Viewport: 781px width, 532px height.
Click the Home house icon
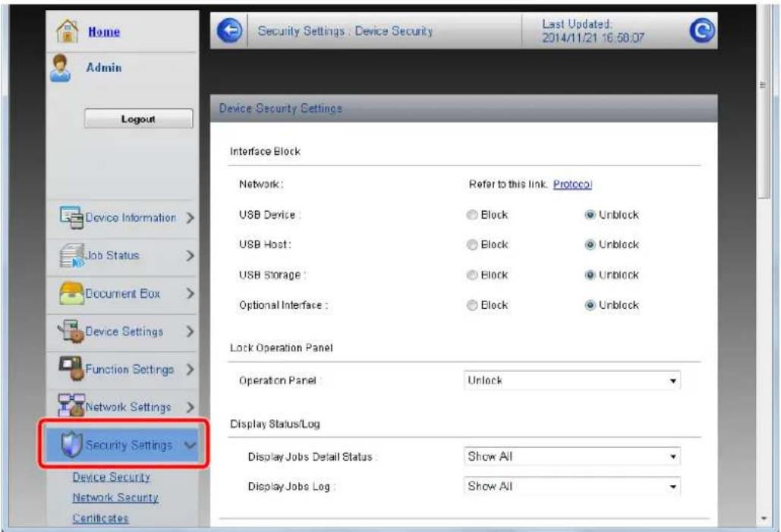pos(68,31)
